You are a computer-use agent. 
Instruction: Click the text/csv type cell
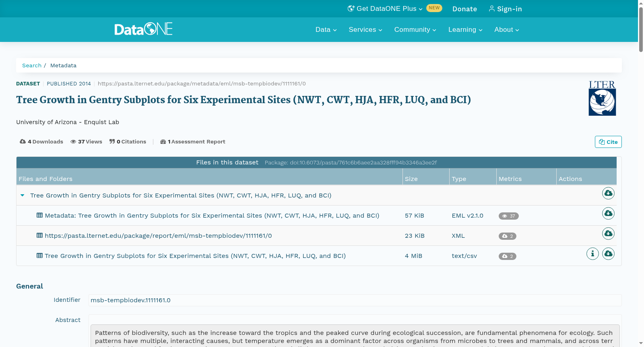click(x=464, y=256)
